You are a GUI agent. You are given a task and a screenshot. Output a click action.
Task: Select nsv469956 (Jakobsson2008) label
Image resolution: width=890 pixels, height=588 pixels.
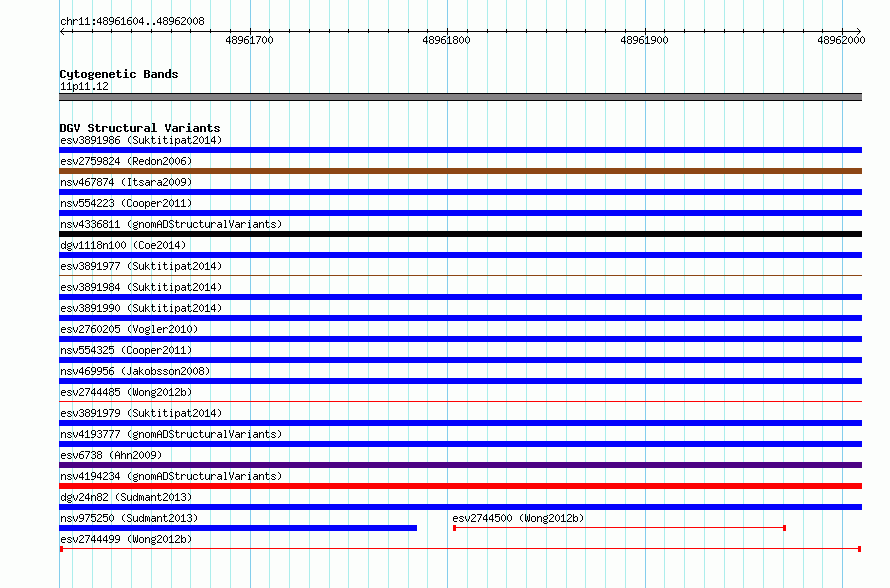pyautogui.click(x=135, y=371)
